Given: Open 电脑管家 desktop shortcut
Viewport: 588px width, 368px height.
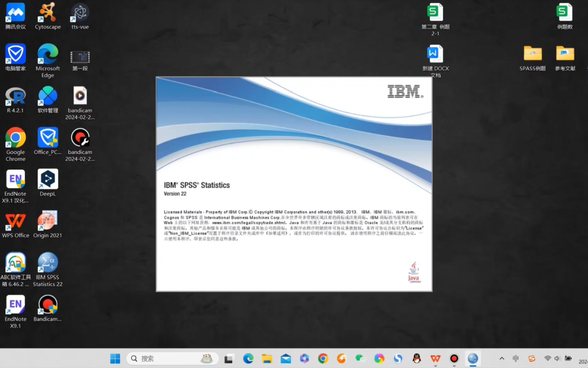Looking at the screenshot, I should pos(16,58).
